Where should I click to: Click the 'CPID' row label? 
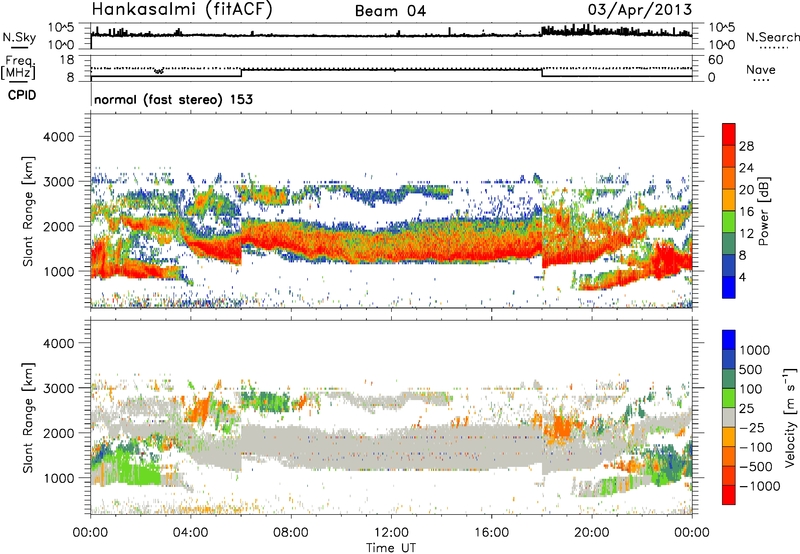22,95
